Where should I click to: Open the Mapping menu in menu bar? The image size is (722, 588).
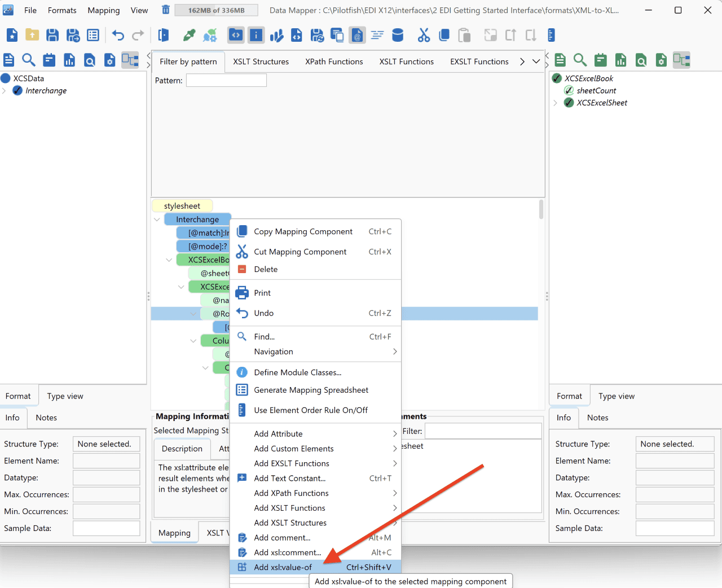pyautogui.click(x=104, y=10)
